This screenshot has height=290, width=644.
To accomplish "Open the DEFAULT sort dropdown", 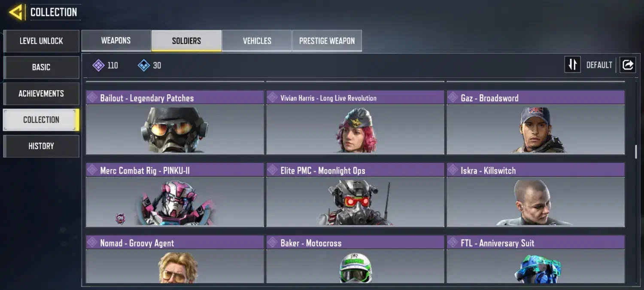I will pos(599,65).
